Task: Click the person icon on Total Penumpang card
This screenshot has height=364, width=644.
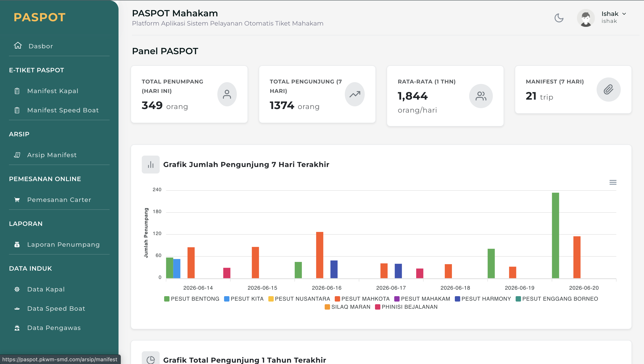Action: (227, 94)
